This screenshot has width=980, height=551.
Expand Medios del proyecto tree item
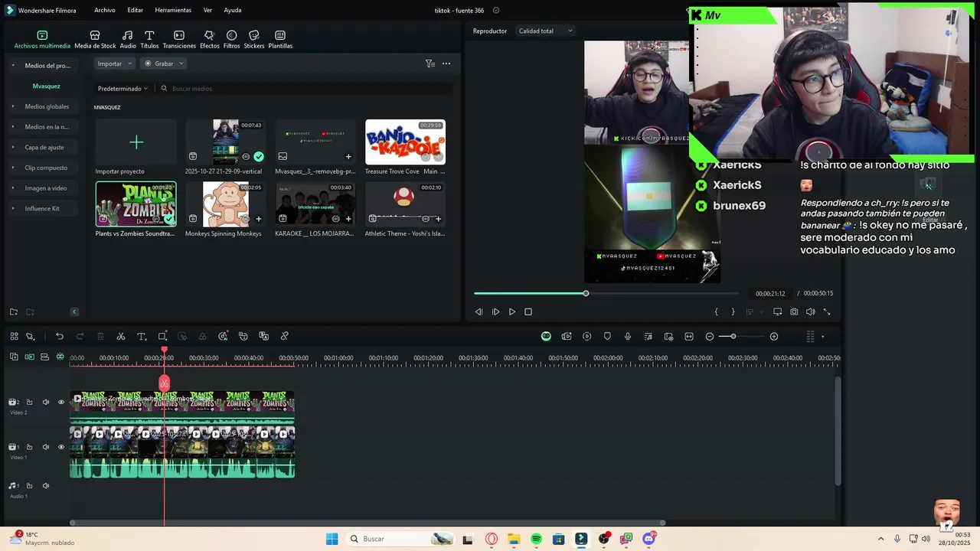click(13, 66)
